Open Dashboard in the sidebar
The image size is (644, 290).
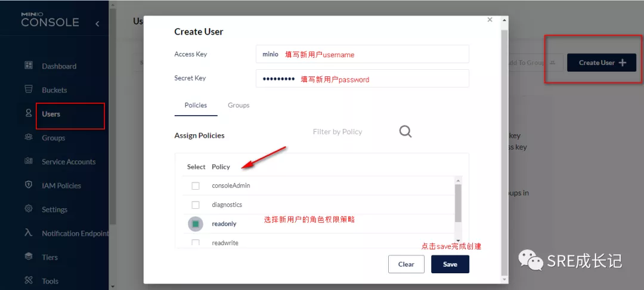pyautogui.click(x=59, y=66)
